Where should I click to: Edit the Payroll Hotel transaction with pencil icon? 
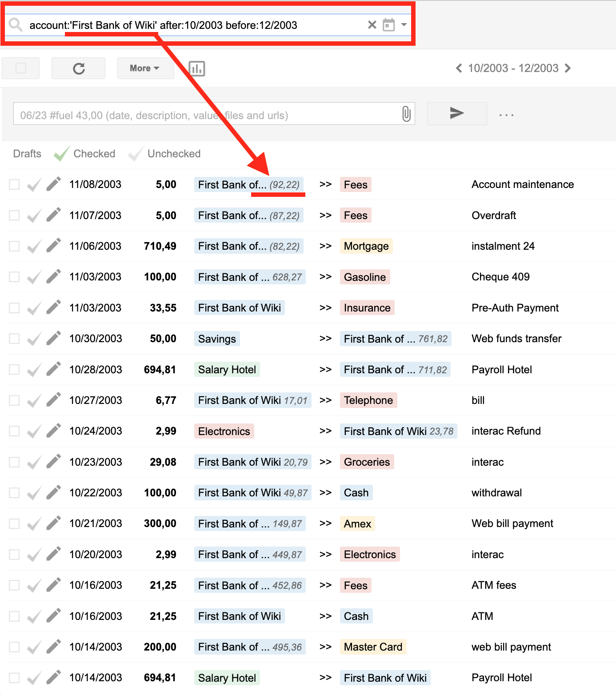pos(53,369)
